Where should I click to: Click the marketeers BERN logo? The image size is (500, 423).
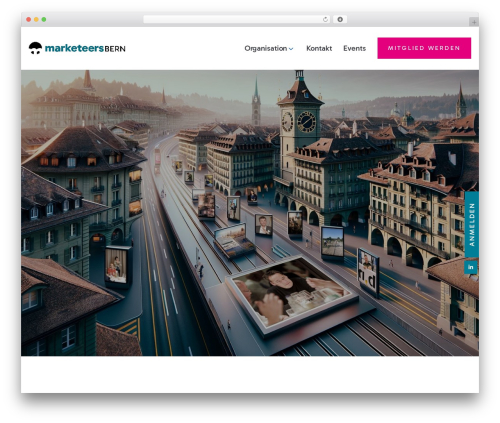click(77, 48)
